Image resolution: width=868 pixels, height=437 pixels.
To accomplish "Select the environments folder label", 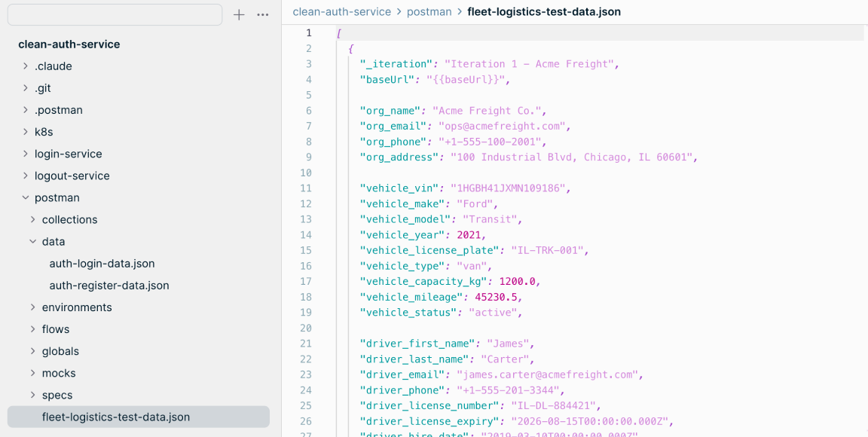I will click(x=77, y=307).
